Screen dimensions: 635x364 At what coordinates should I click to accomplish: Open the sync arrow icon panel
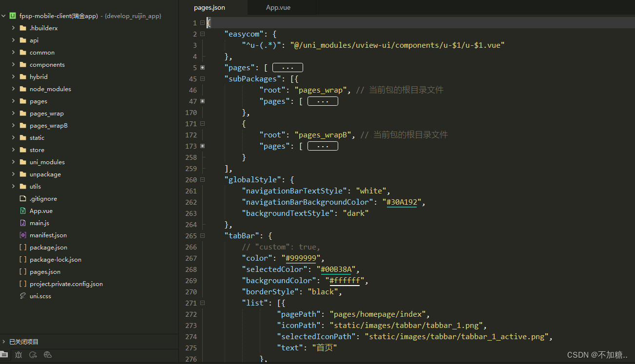coord(33,355)
